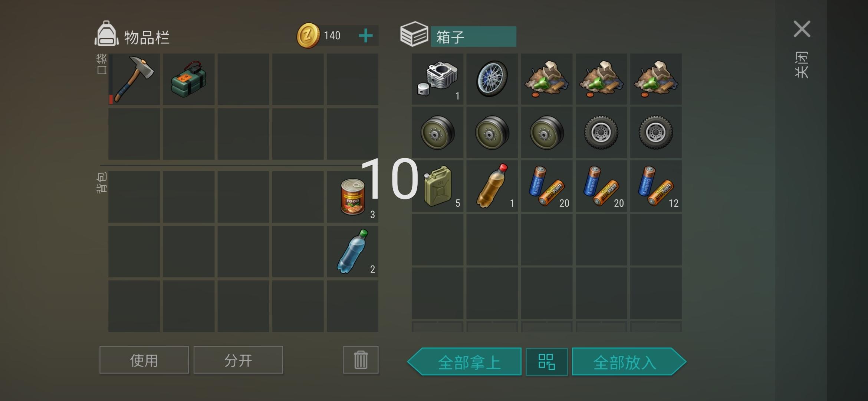Click the sort items grid button

point(546,362)
